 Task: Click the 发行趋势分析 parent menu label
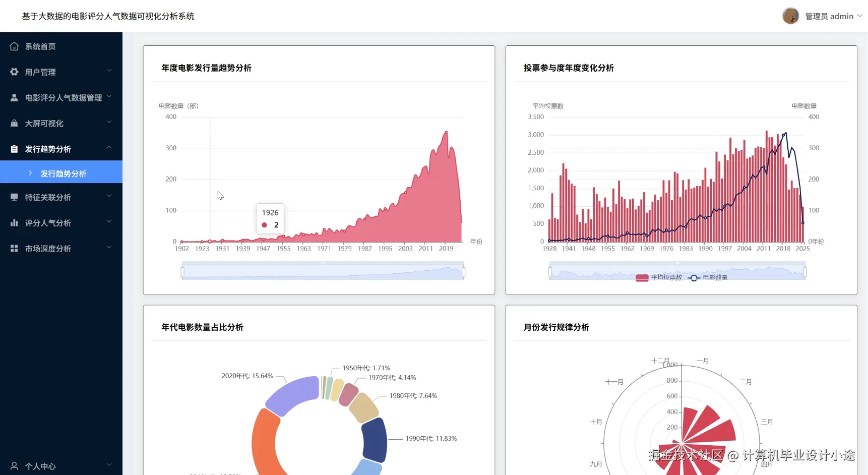(48, 149)
